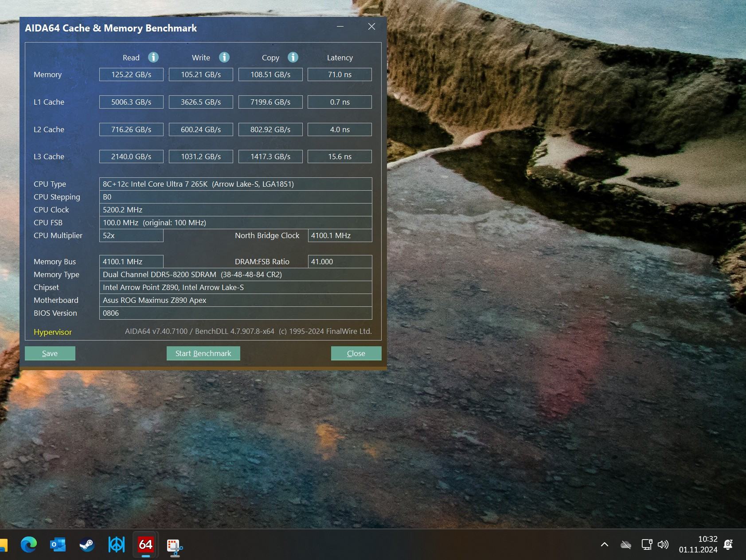
Task: Open the taskbar clock showing 10:32
Action: point(698,544)
